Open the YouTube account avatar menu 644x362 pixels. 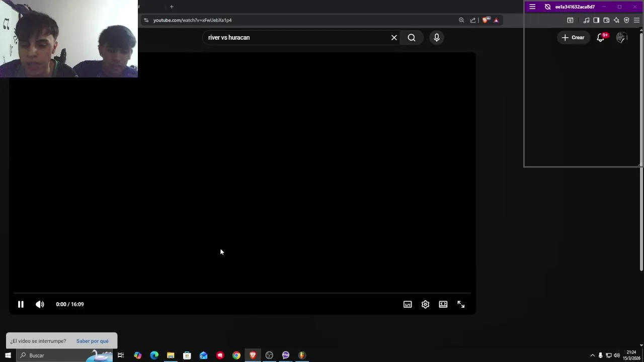(622, 38)
